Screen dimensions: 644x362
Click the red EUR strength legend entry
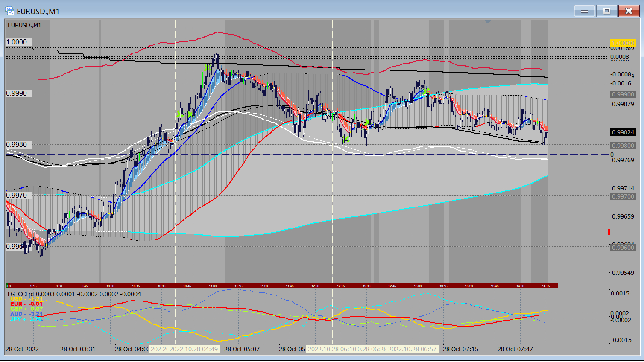point(26,304)
